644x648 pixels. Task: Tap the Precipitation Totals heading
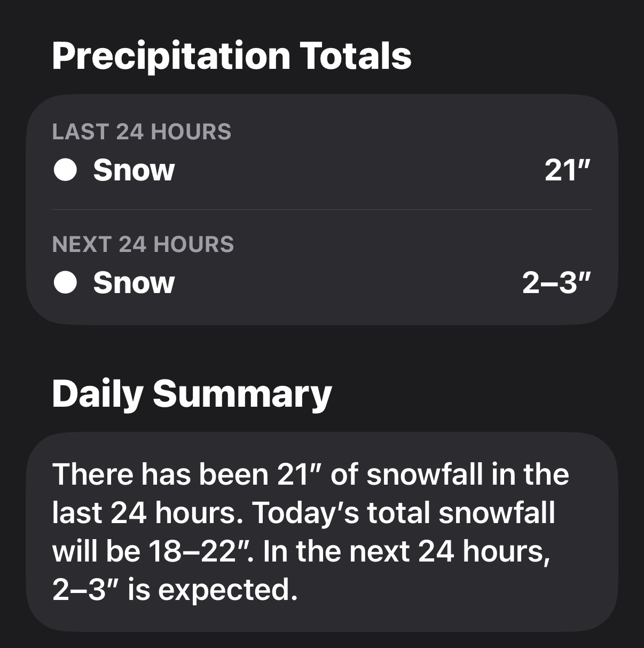click(x=232, y=56)
